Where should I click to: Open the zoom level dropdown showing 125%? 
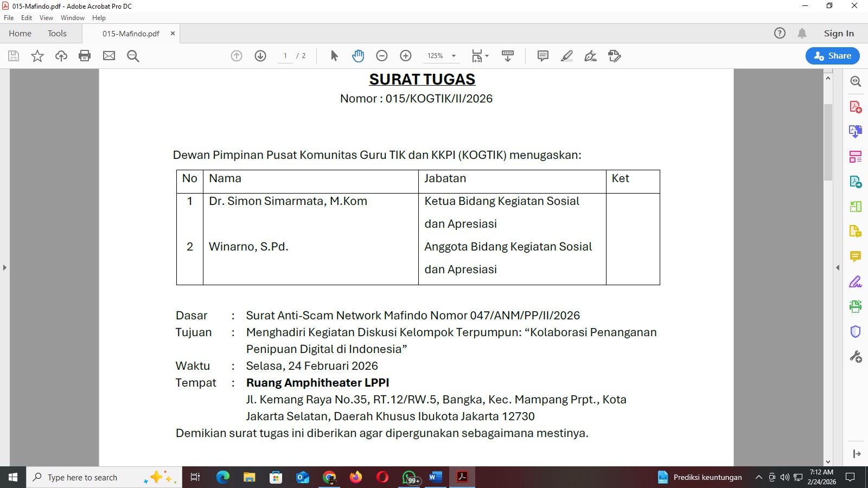click(x=455, y=56)
